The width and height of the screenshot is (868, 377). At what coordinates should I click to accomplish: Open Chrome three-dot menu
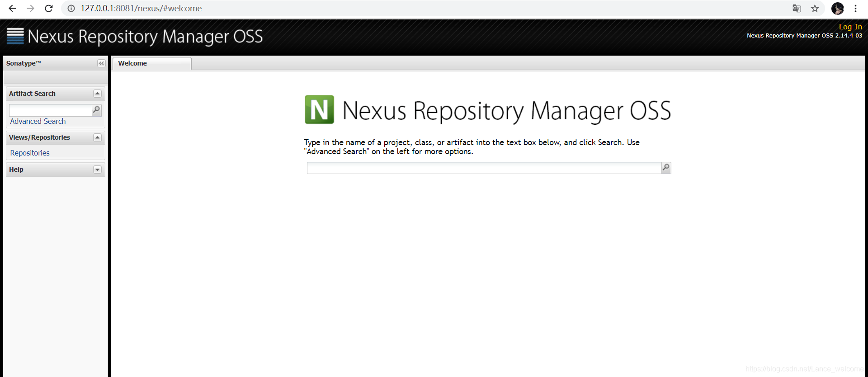[855, 9]
